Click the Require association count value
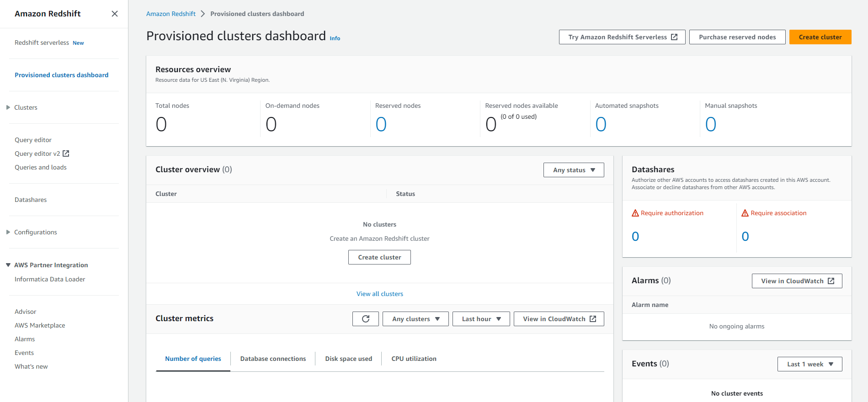Screen dimensions: 868x402 click(745, 236)
